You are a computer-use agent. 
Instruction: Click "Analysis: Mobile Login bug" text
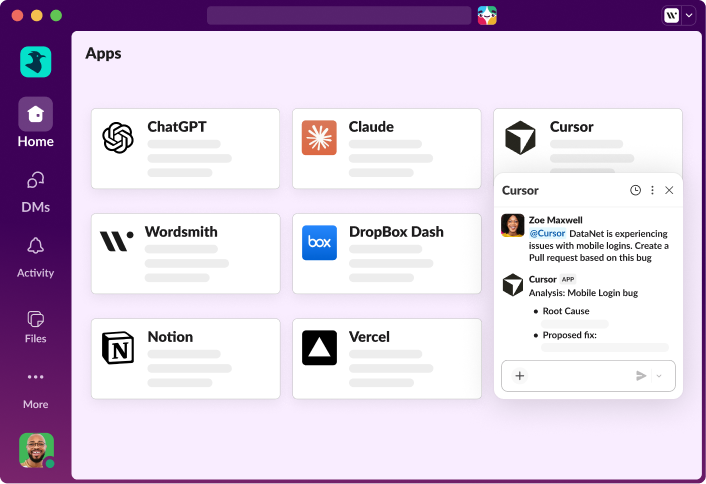coord(583,293)
